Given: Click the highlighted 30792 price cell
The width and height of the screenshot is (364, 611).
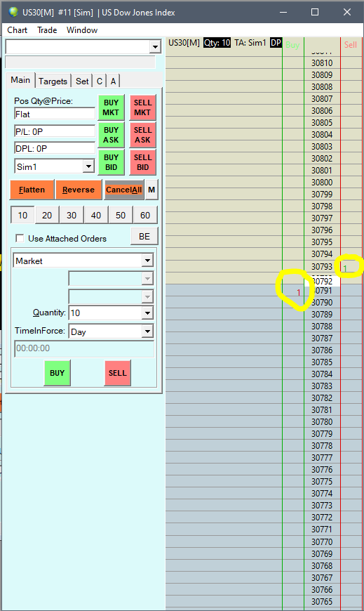Looking at the screenshot, I should (322, 281).
